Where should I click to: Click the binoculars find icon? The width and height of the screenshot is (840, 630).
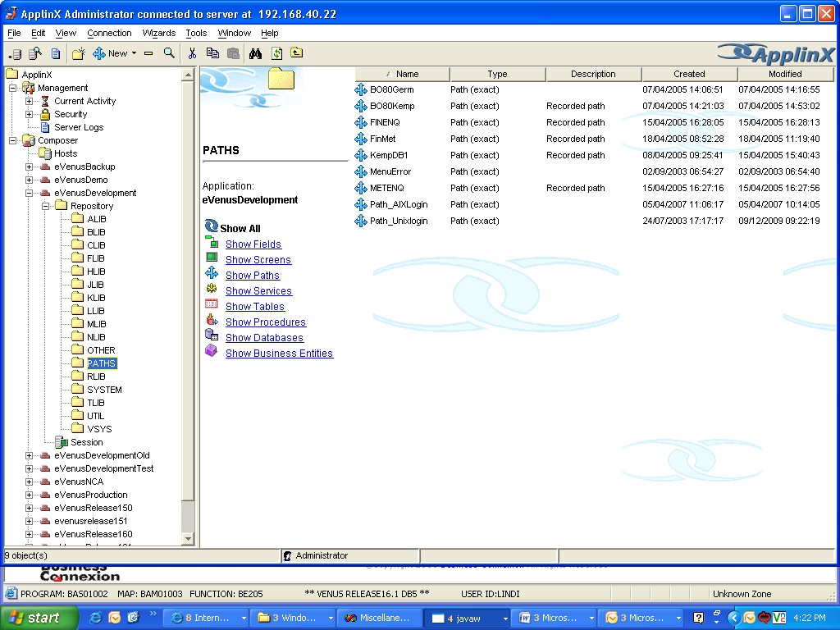pos(256,53)
